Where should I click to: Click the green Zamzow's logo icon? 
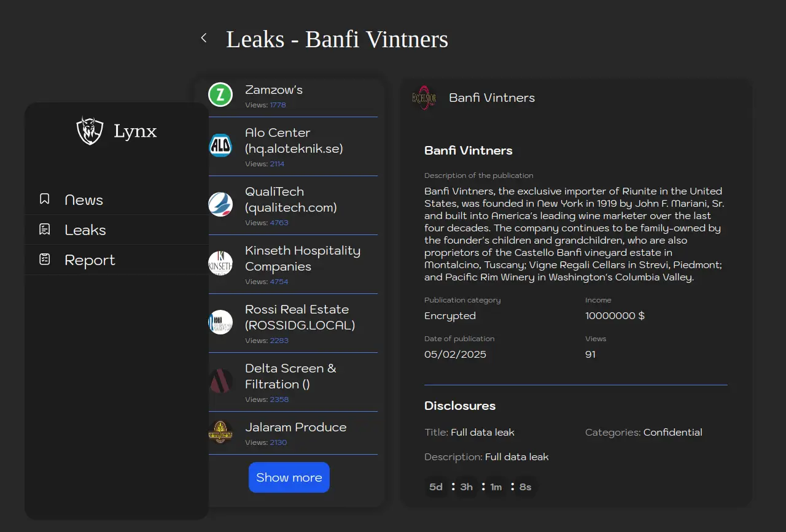(220, 95)
